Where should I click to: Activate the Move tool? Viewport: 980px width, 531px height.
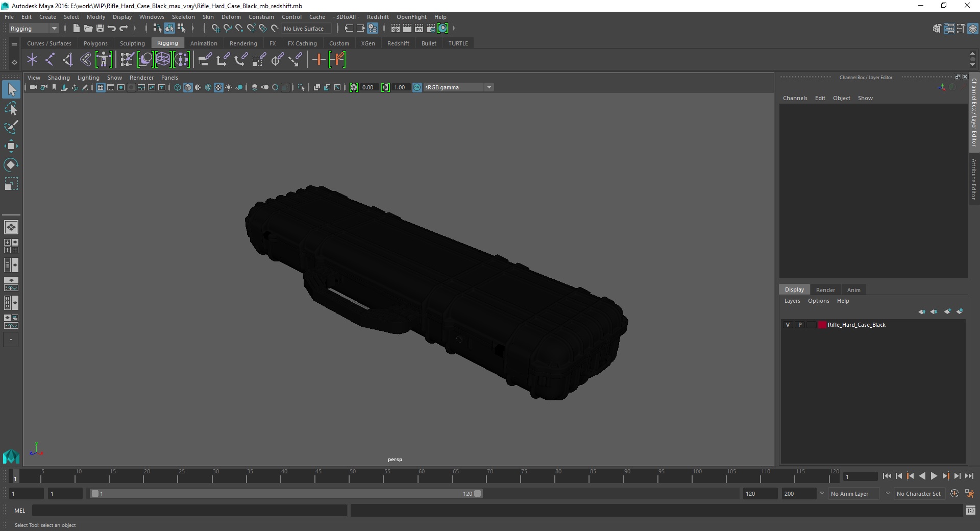pyautogui.click(x=11, y=146)
